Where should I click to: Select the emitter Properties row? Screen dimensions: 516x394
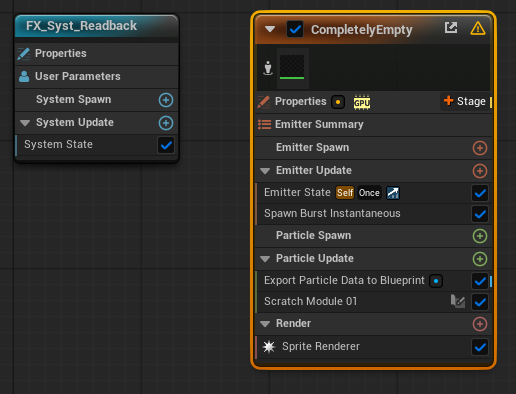pos(373,102)
